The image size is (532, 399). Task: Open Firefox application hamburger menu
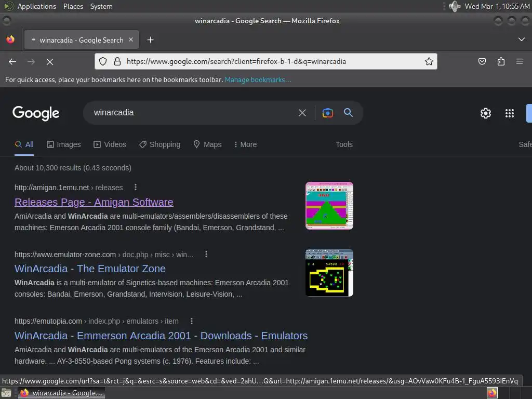click(520, 61)
